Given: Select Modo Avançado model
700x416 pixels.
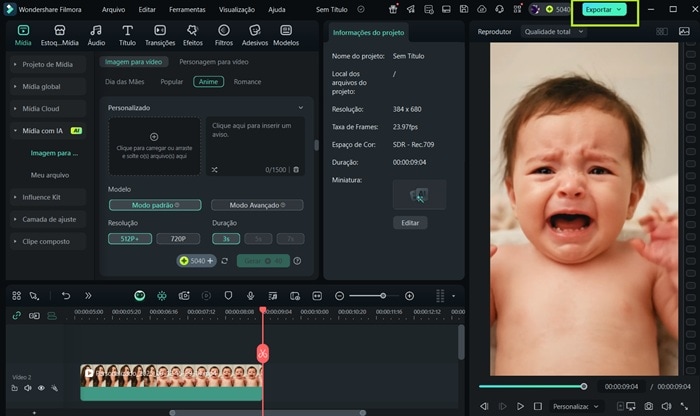Looking at the screenshot, I should tap(257, 205).
